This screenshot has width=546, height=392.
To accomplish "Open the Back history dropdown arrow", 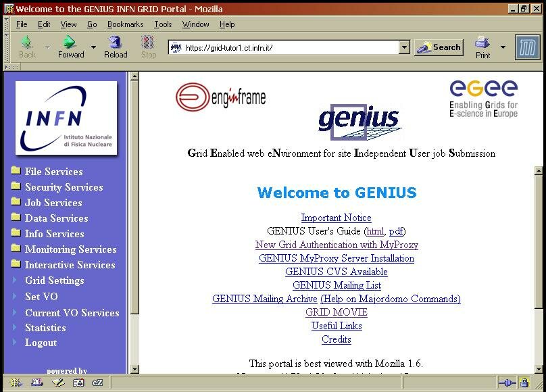I will pos(48,47).
